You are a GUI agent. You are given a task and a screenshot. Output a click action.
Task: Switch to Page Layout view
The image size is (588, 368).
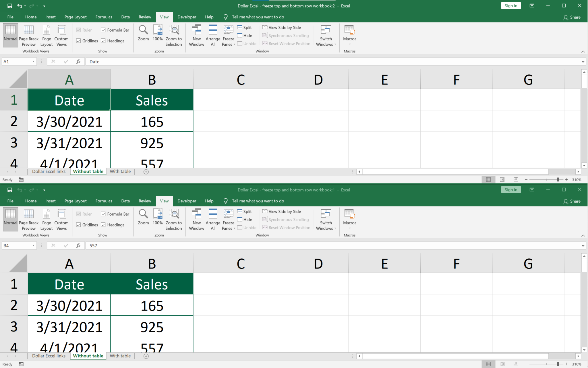[x=46, y=35]
